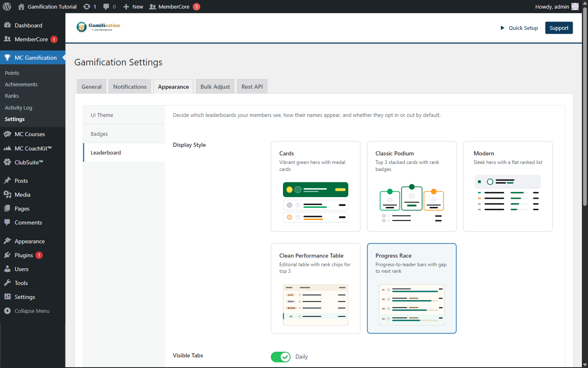The width and height of the screenshot is (588, 368).
Task: Click the Gamification by MemberPress logo
Action: coord(98,27)
